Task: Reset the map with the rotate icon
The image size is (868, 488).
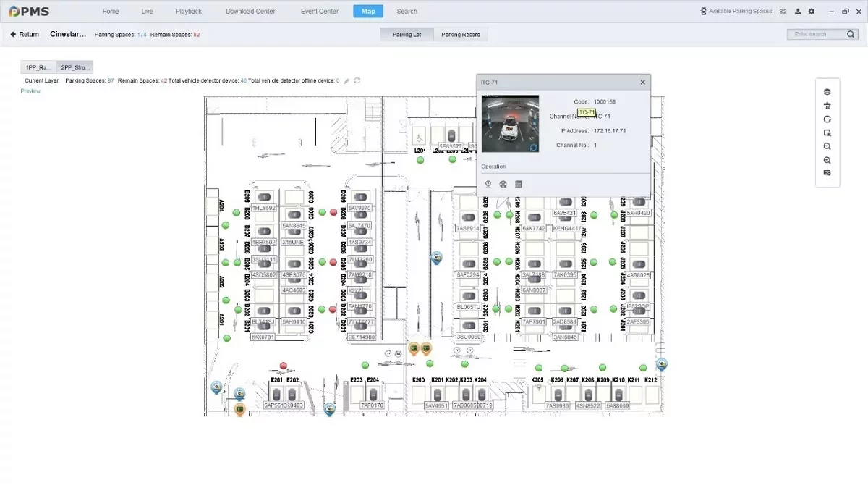Action: tap(827, 119)
